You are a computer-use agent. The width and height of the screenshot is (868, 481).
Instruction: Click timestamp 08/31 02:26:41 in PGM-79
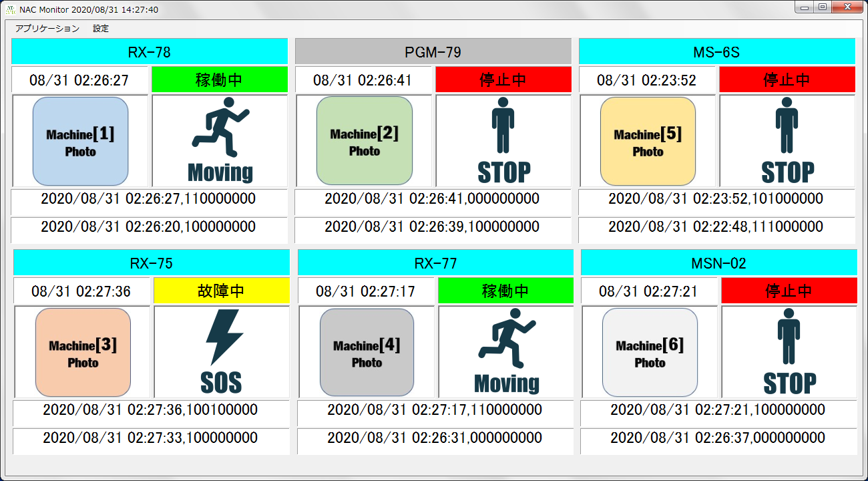point(363,80)
